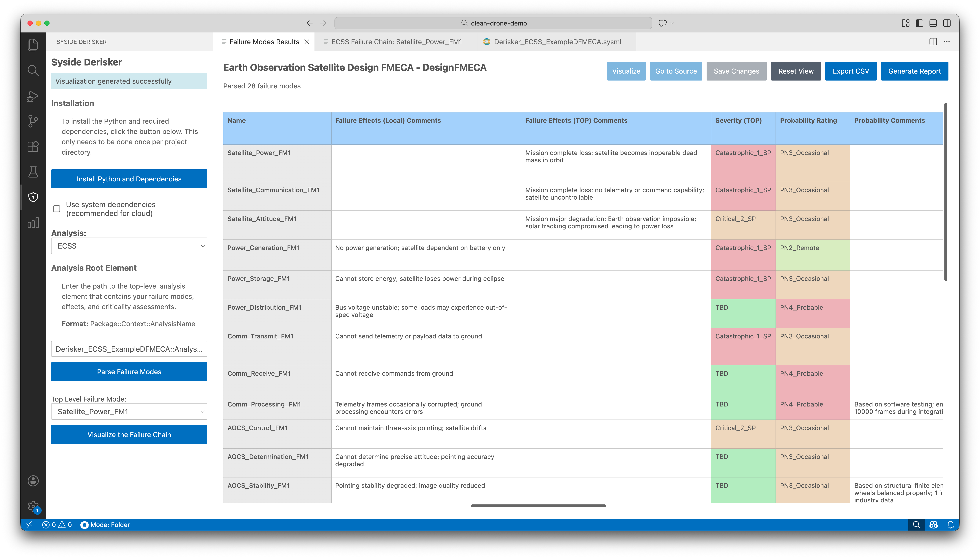
Task: Open Run and Debug view
Action: (33, 96)
